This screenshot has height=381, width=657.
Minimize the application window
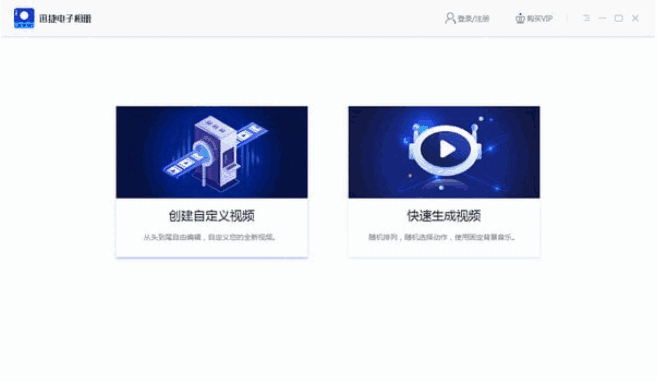pyautogui.click(x=602, y=18)
